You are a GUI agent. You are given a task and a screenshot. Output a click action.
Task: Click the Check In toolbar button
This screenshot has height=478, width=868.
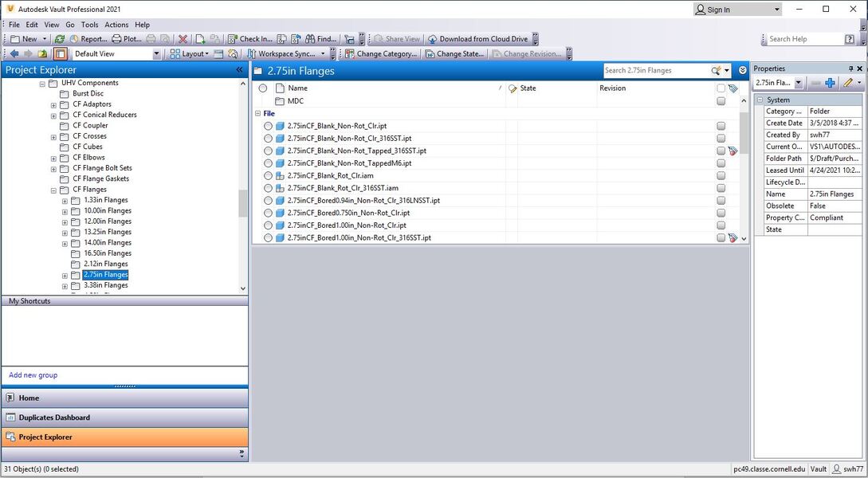click(x=250, y=39)
